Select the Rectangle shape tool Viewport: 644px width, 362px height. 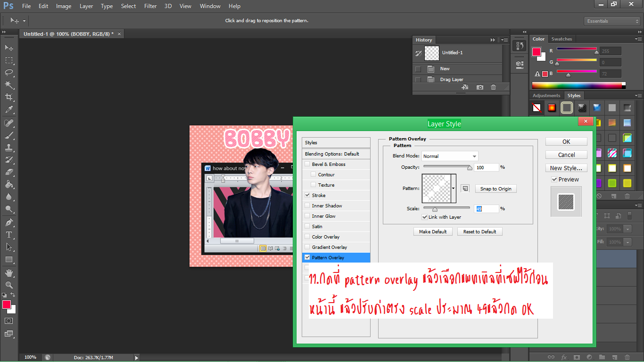(x=9, y=259)
